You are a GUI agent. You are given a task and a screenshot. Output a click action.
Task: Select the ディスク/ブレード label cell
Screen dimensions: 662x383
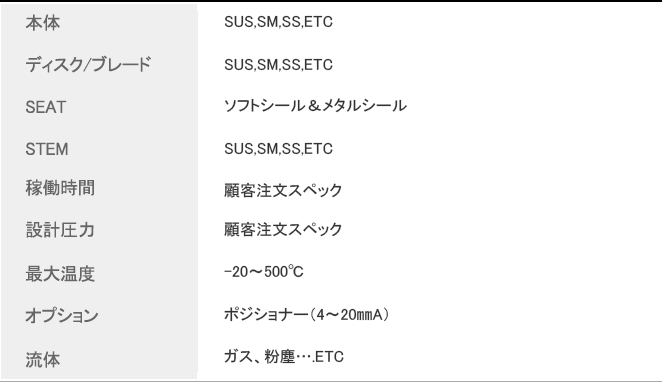coord(88,65)
